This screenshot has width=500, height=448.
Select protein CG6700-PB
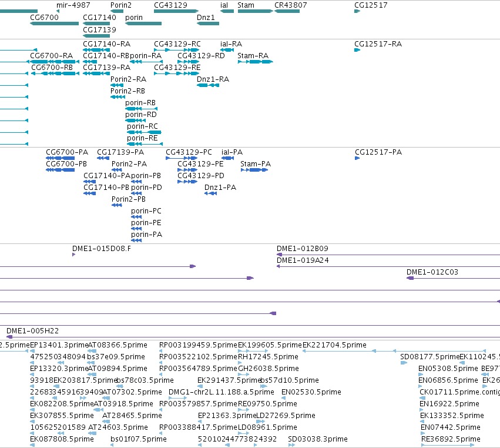[61, 170]
